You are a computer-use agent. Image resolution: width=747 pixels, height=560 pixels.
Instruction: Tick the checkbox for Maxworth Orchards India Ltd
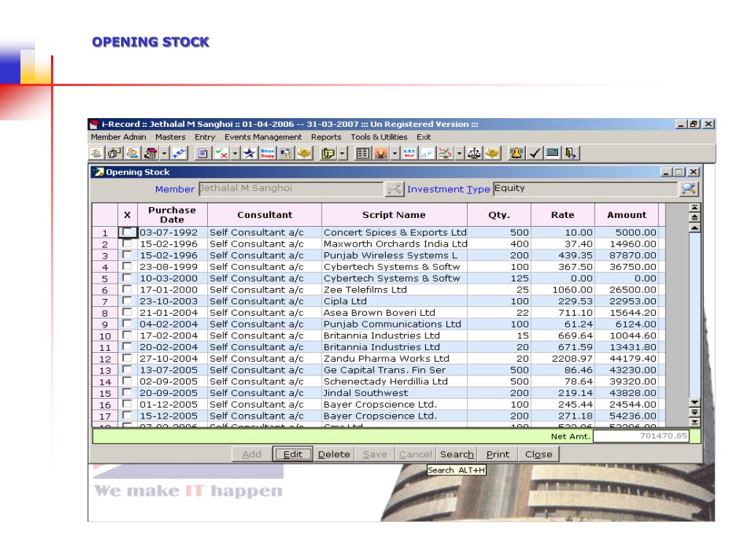click(127, 244)
